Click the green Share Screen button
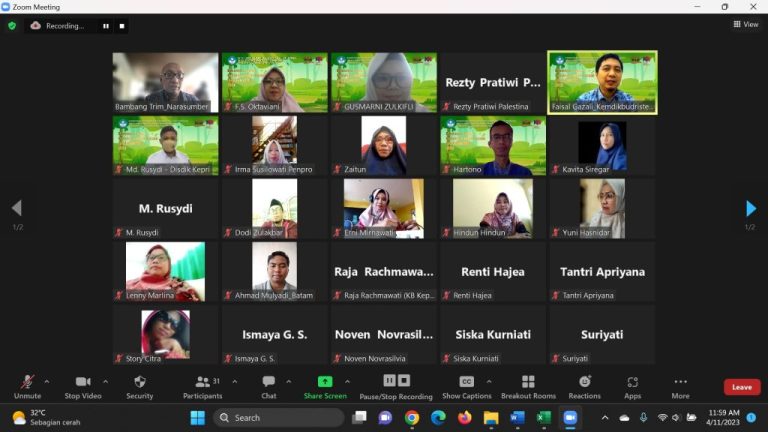 click(325, 387)
